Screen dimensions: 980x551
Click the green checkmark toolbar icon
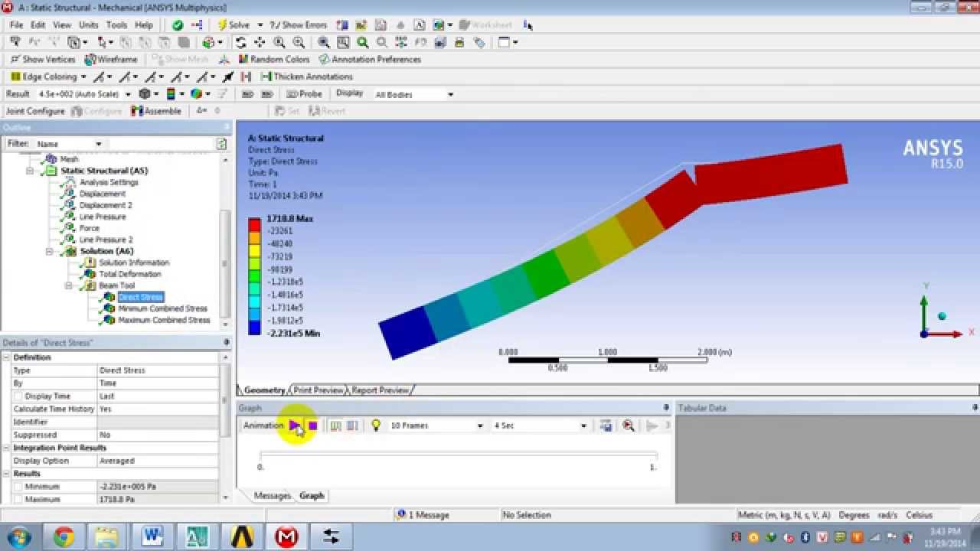[x=178, y=25]
